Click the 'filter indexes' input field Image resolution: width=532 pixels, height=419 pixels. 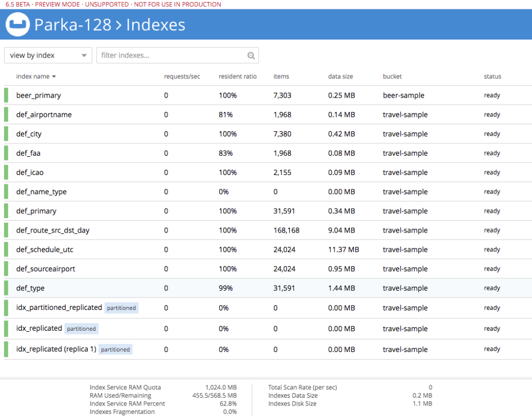[166, 55]
